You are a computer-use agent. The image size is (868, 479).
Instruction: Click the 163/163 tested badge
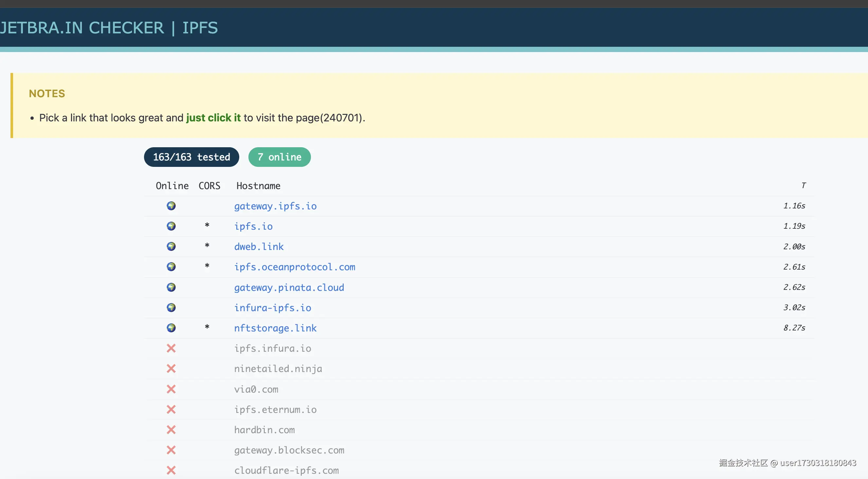click(x=191, y=157)
